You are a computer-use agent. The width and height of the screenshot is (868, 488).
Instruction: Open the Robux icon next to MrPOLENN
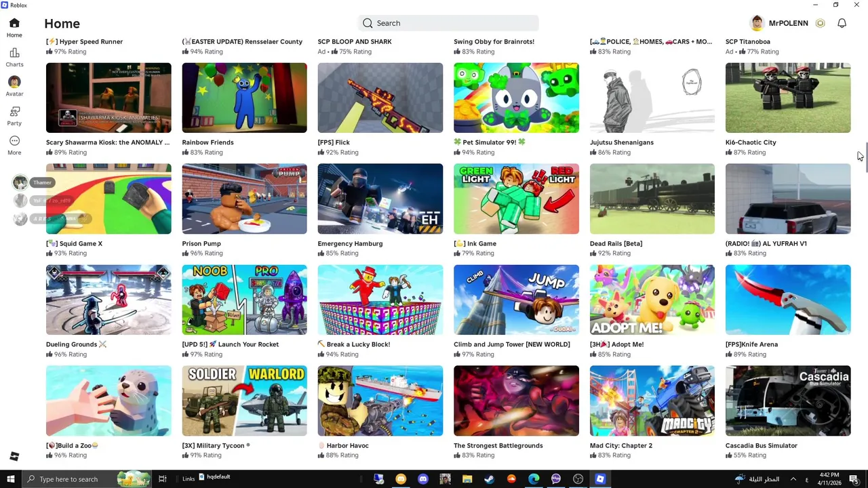point(820,23)
